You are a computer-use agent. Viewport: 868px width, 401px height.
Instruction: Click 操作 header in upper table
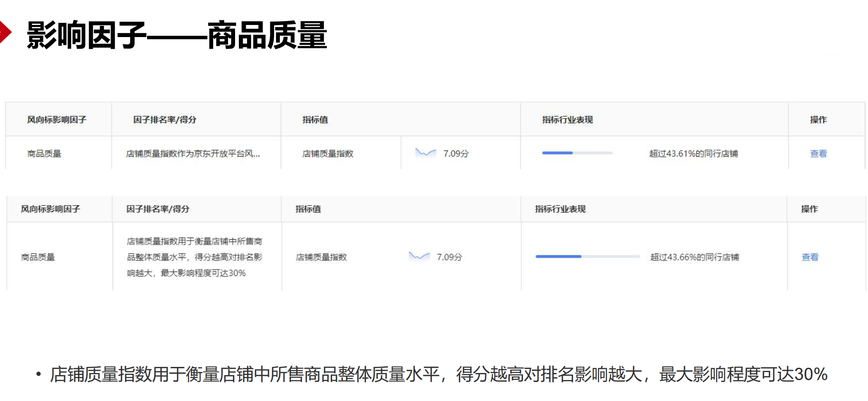click(x=818, y=119)
